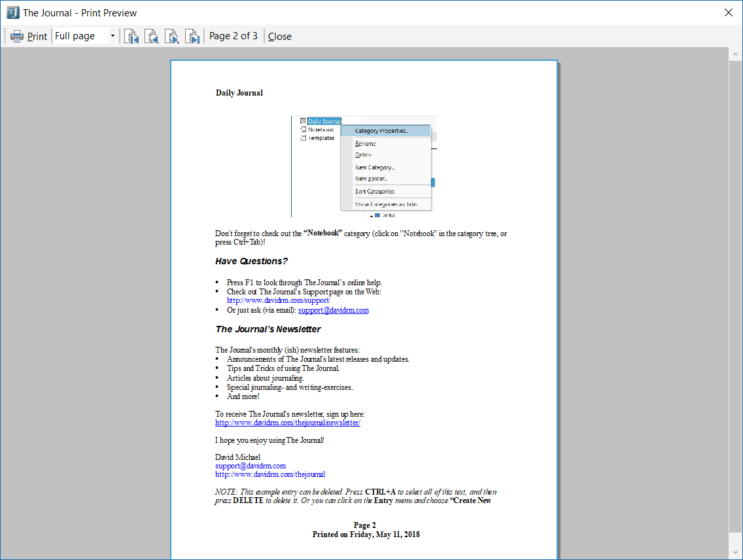Click 'Press F1 to look through' bullet
The height and width of the screenshot is (560, 743).
point(304,283)
